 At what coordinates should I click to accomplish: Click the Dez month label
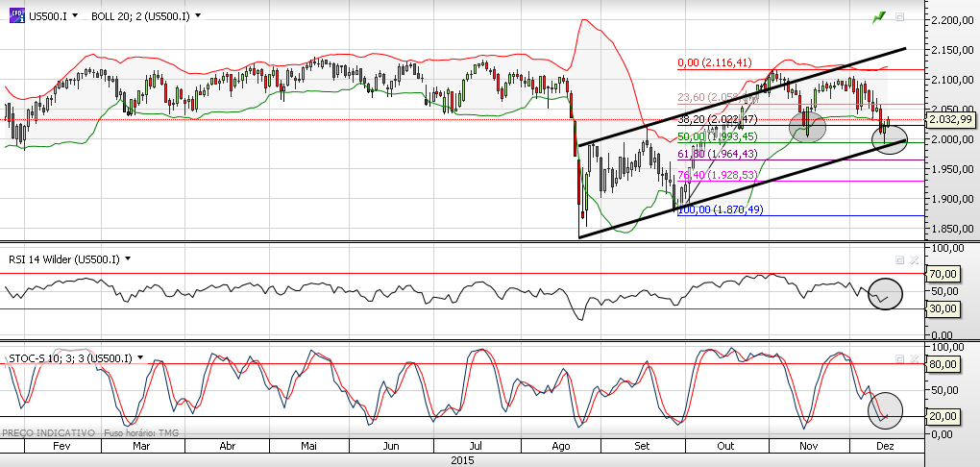[886, 447]
